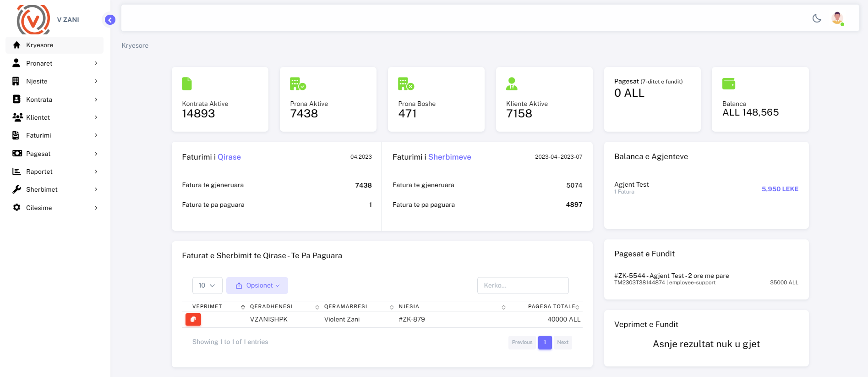This screenshot has width=868, height=377.
Task: Toggle dark mode with the moon icon
Action: (x=817, y=18)
